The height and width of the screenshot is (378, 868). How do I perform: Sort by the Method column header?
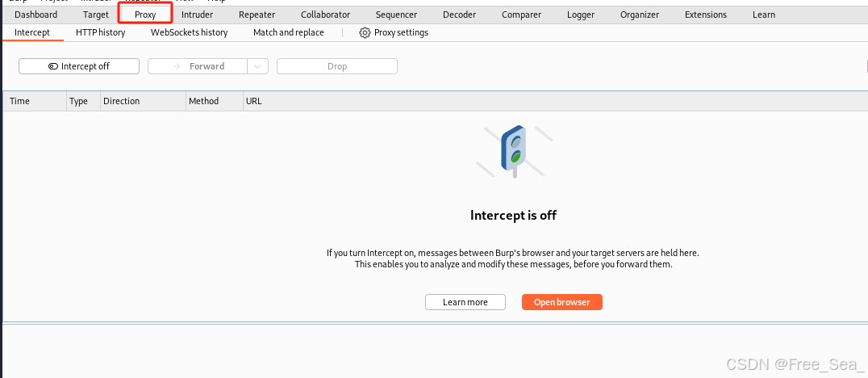pyautogui.click(x=215, y=101)
